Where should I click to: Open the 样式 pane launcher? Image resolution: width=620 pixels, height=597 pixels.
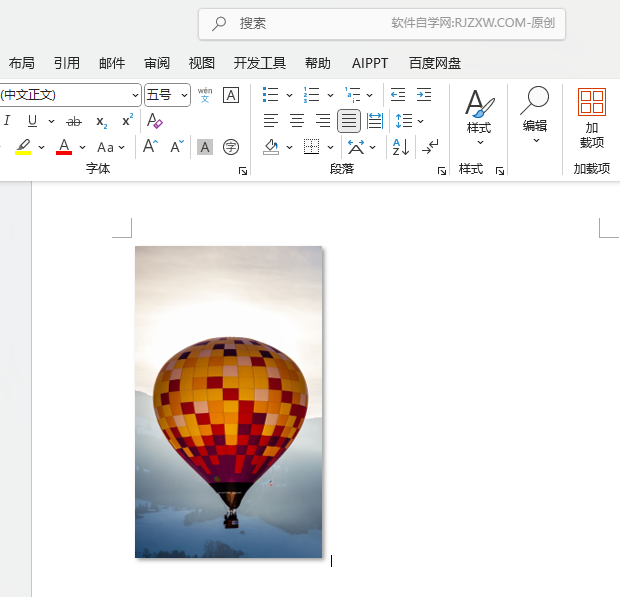coord(500,171)
